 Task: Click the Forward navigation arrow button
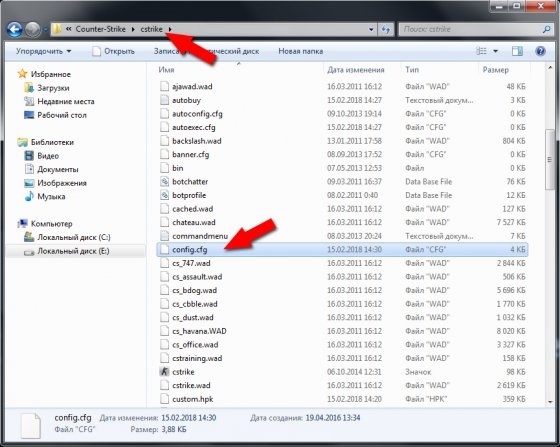(x=32, y=30)
